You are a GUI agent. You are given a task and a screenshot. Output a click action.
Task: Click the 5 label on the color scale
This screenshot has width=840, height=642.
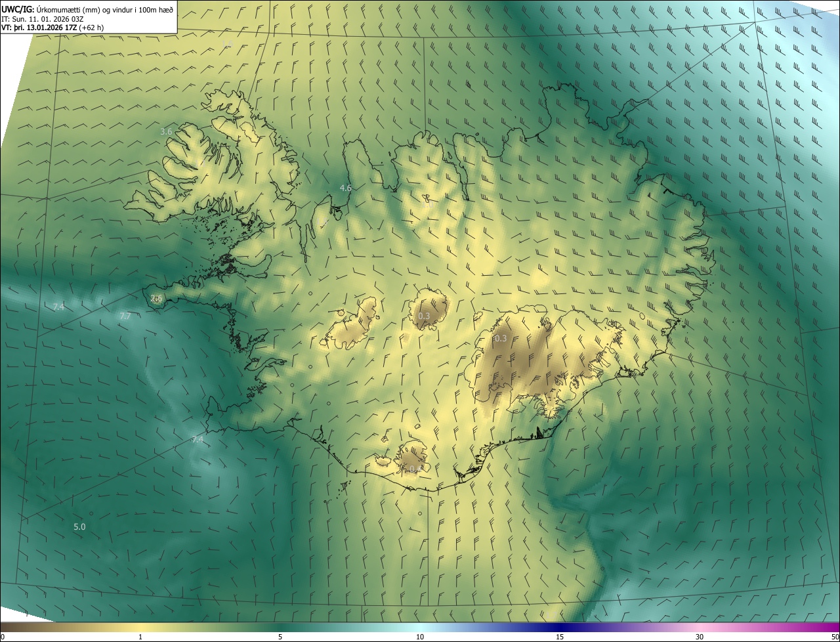pos(280,637)
